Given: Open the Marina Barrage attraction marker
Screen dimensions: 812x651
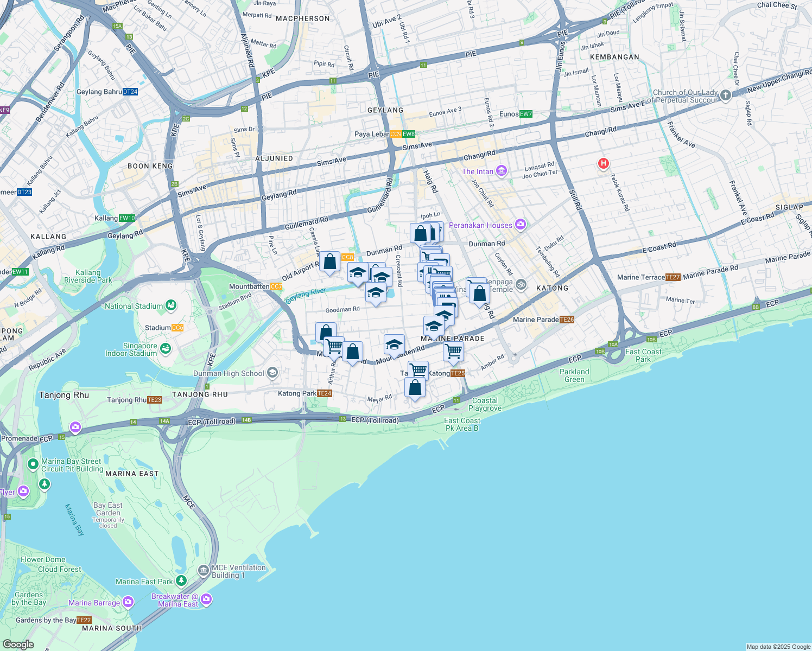Looking at the screenshot, I should tap(127, 602).
